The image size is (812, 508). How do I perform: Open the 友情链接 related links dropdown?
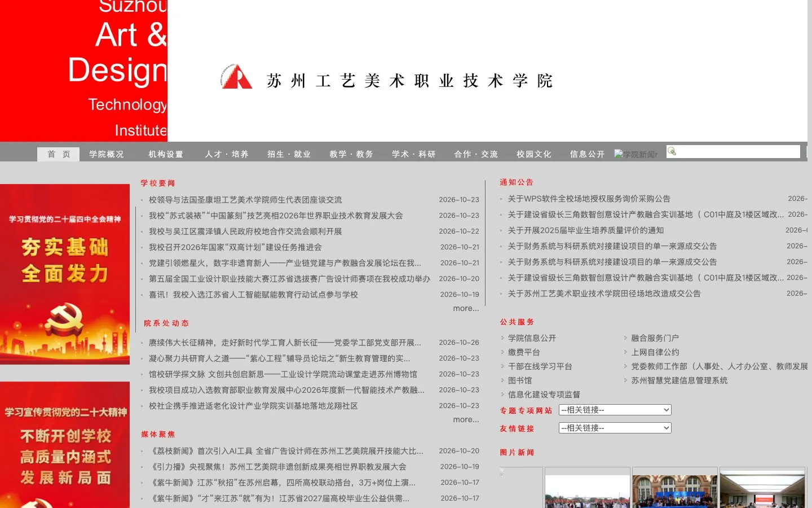615,428
